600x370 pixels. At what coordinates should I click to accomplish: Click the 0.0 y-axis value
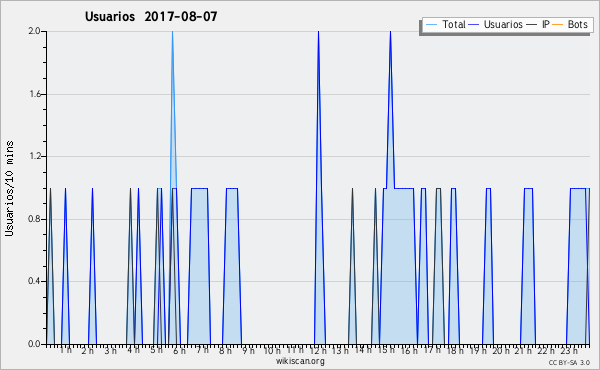34,344
